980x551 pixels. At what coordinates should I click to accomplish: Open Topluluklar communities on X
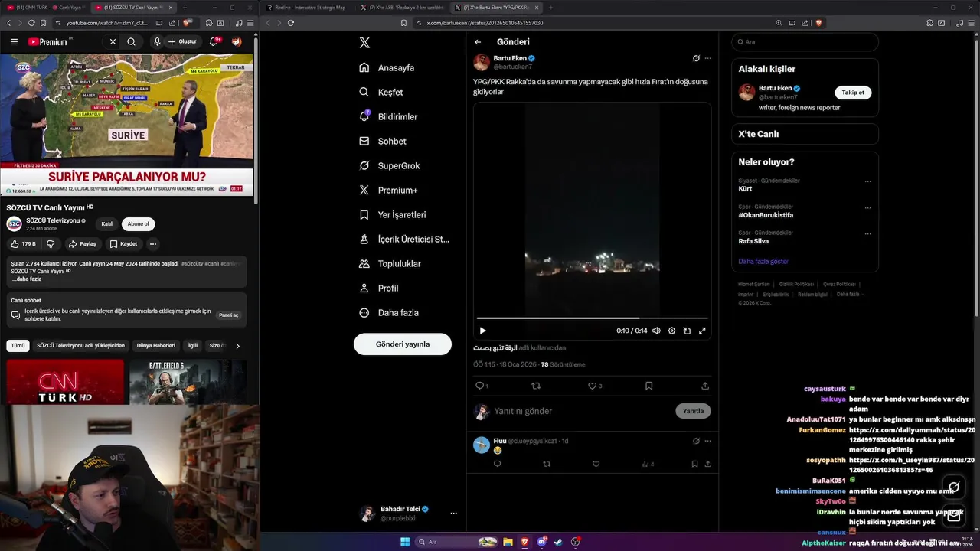point(390,263)
